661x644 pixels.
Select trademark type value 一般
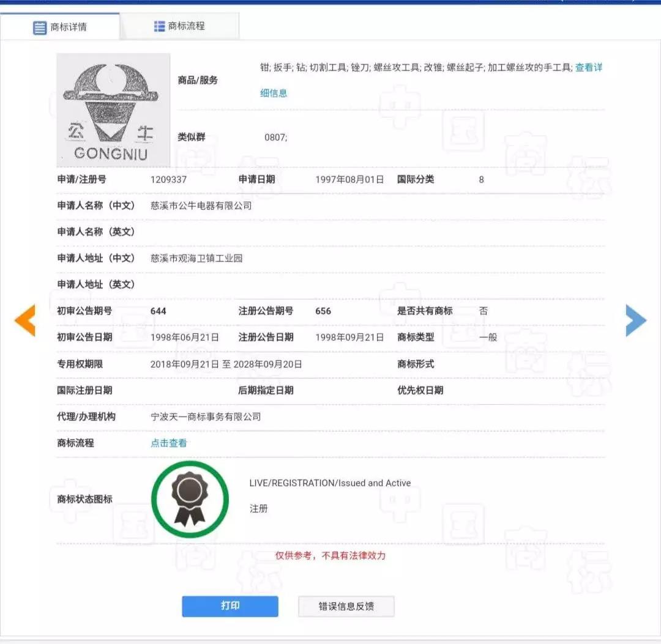488,338
